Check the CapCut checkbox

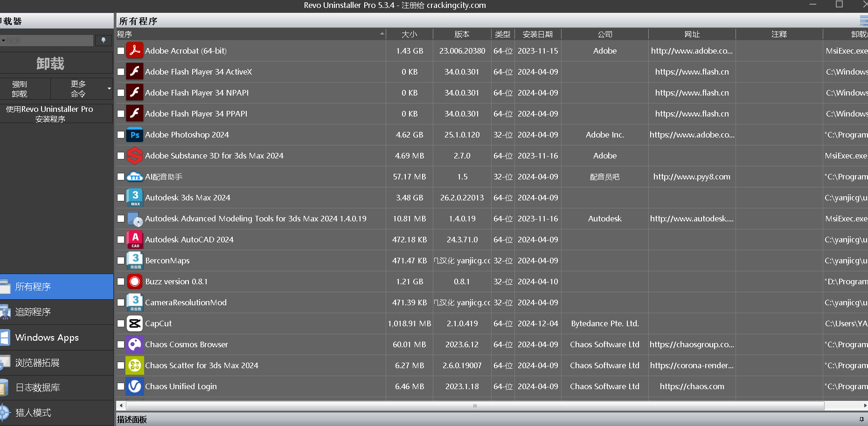click(x=121, y=323)
